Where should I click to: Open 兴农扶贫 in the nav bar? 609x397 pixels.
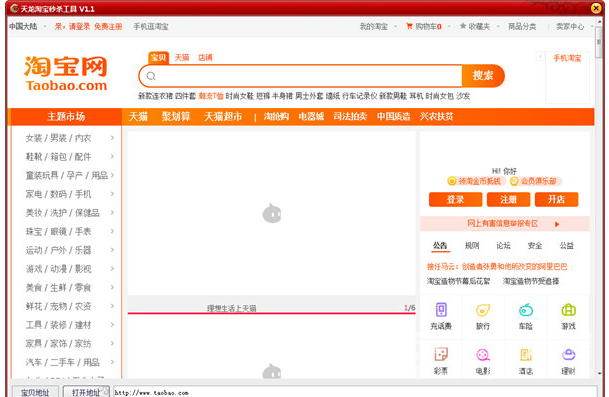436,117
